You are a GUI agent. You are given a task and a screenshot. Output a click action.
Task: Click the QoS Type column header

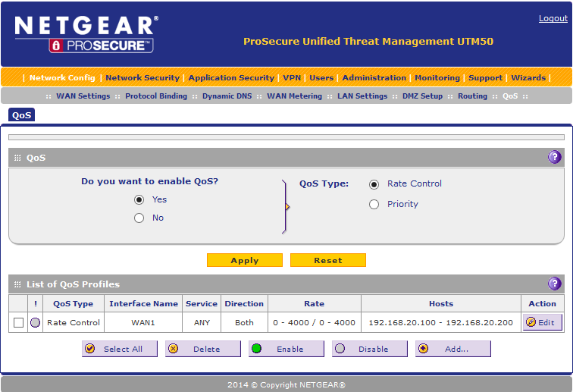(73, 303)
